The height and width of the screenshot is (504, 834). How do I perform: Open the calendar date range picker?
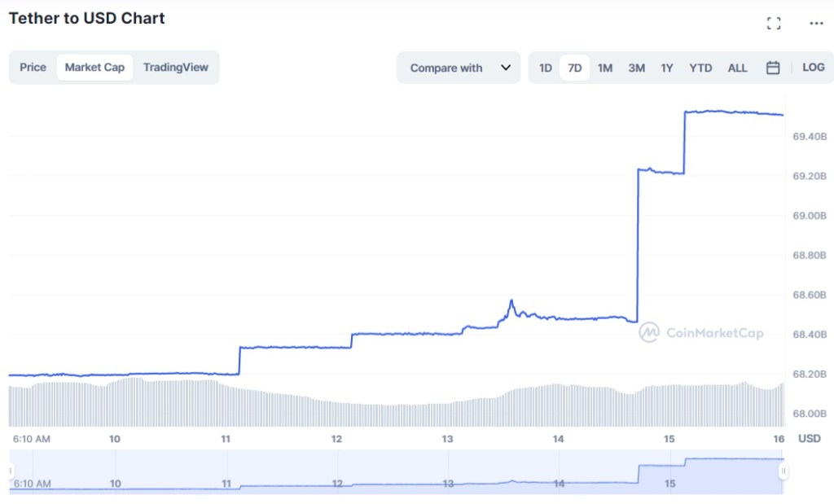click(773, 68)
